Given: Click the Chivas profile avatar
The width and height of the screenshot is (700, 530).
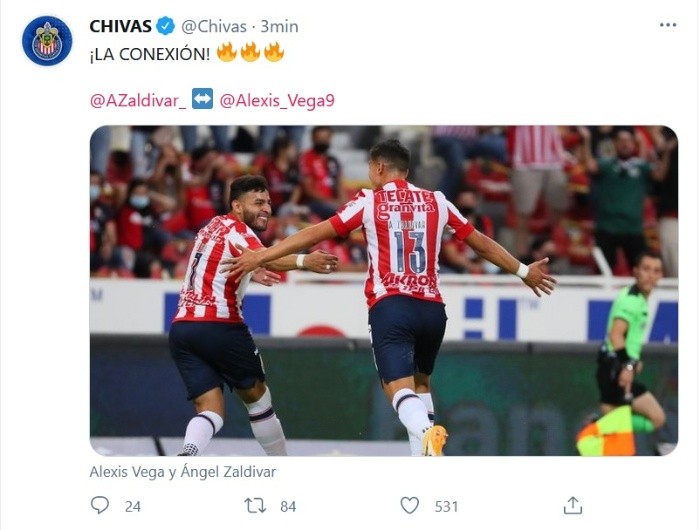Looking at the screenshot, I should tap(47, 41).
